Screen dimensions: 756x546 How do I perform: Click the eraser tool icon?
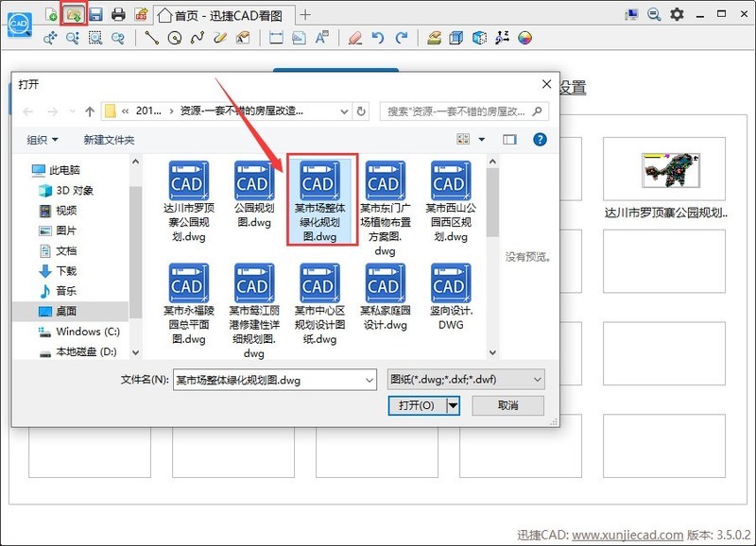354,38
